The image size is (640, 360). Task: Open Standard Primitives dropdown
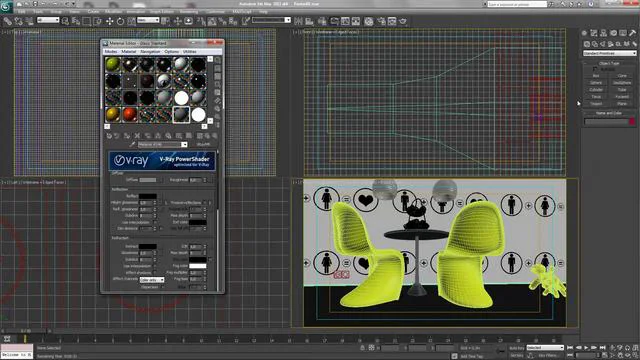[609, 53]
